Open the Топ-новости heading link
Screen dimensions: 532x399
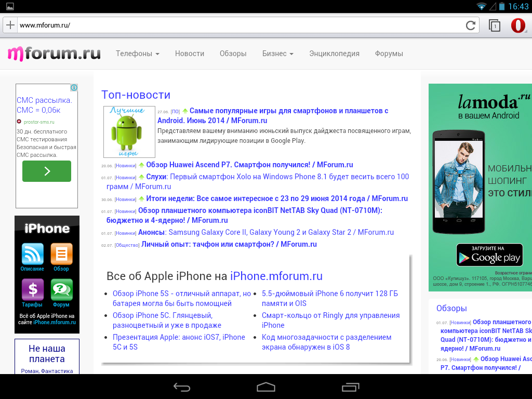[x=136, y=95]
